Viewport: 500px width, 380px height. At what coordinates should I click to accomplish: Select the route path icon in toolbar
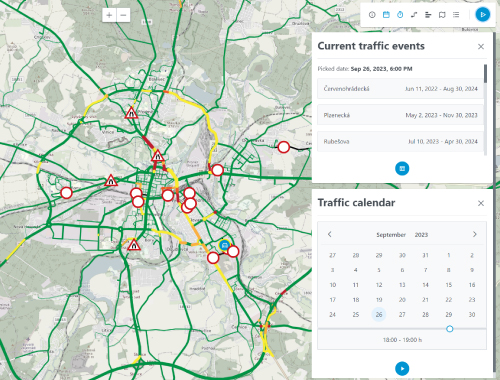click(414, 15)
